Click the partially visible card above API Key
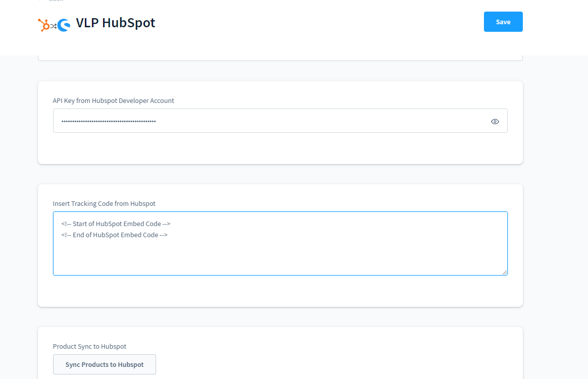This screenshot has height=379, width=588. 280,58
